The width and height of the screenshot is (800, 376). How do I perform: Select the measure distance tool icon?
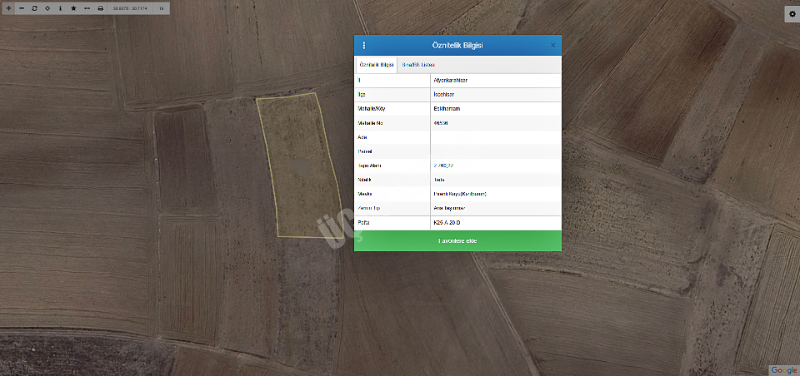tap(87, 8)
